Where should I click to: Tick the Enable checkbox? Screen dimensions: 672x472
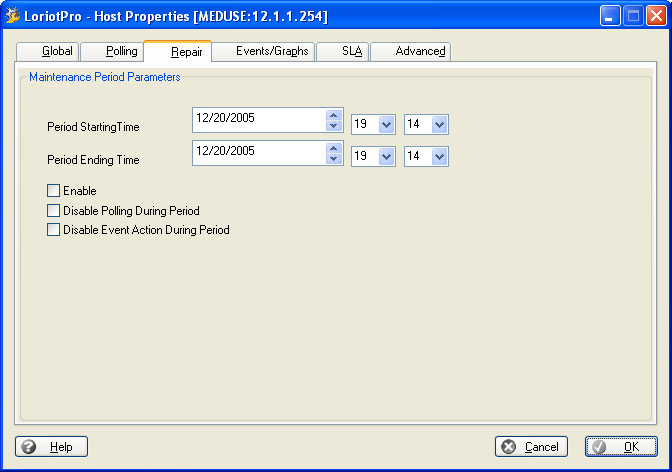[54, 190]
